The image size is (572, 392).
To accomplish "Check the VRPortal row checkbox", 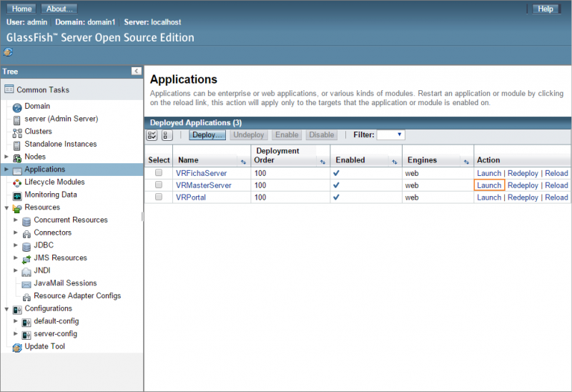I will (159, 197).
